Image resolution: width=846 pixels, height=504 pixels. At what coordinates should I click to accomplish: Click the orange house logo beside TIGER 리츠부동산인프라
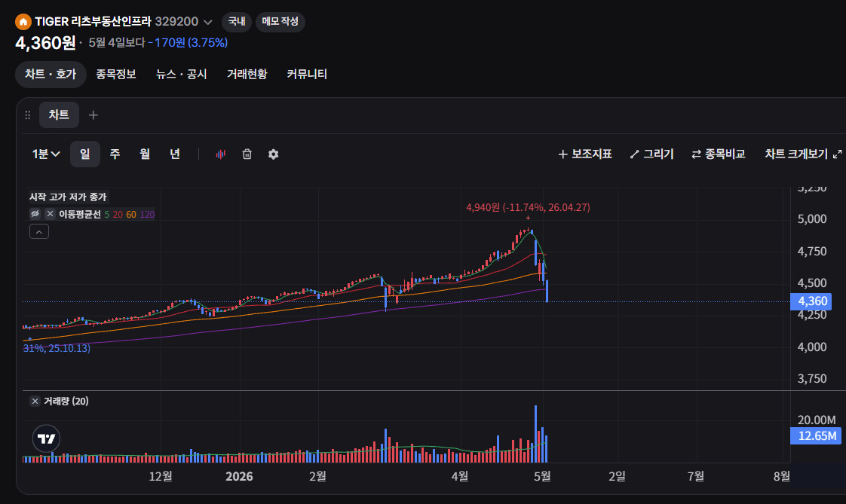pos(23,22)
